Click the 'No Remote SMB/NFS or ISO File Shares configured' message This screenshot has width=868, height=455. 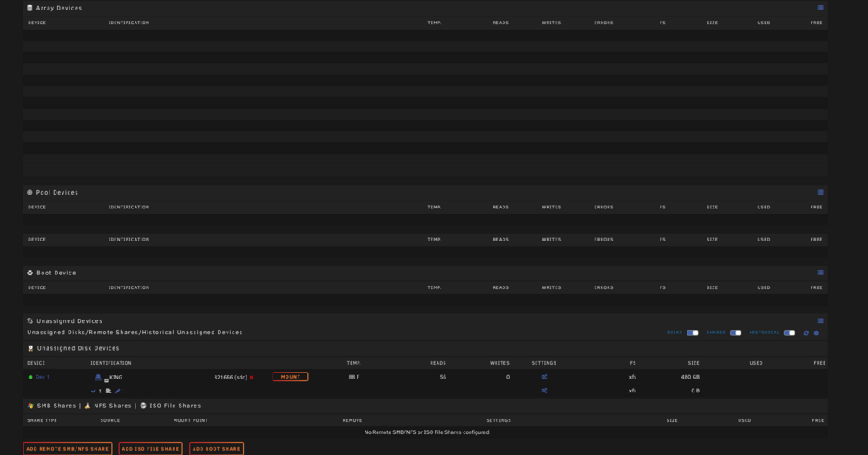click(427, 432)
